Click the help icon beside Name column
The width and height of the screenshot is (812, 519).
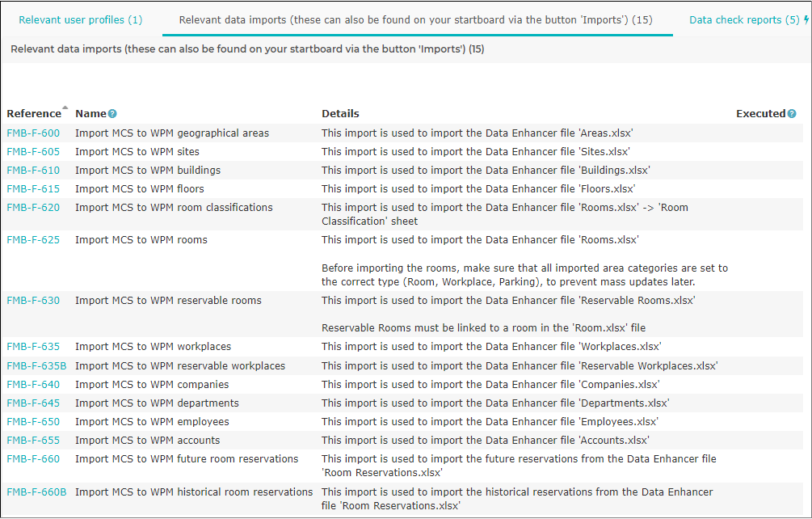point(112,114)
